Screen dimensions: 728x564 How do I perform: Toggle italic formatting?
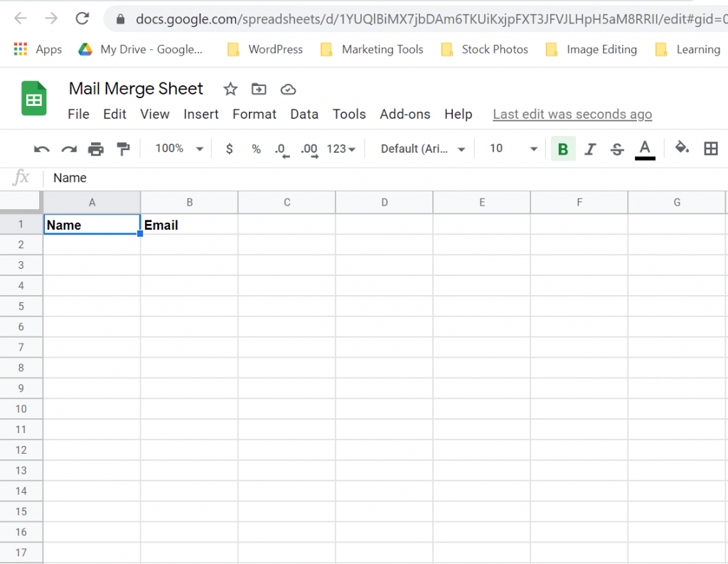coord(589,149)
